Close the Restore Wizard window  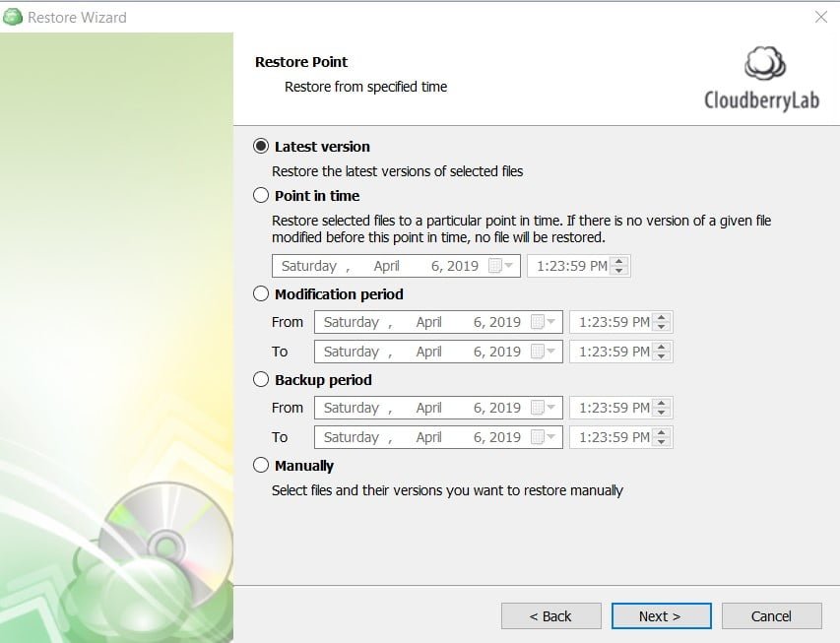(x=820, y=17)
